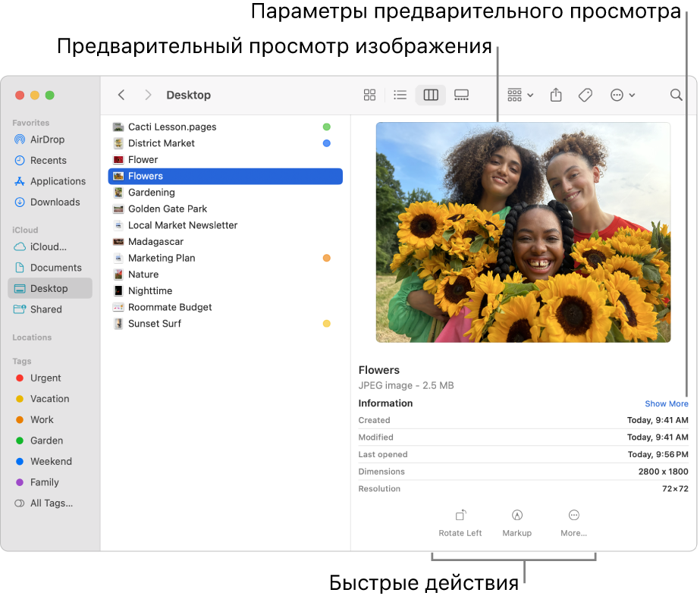Click the Resolution value 72×72
Viewport: 700px width, 599px height.
tap(675, 489)
